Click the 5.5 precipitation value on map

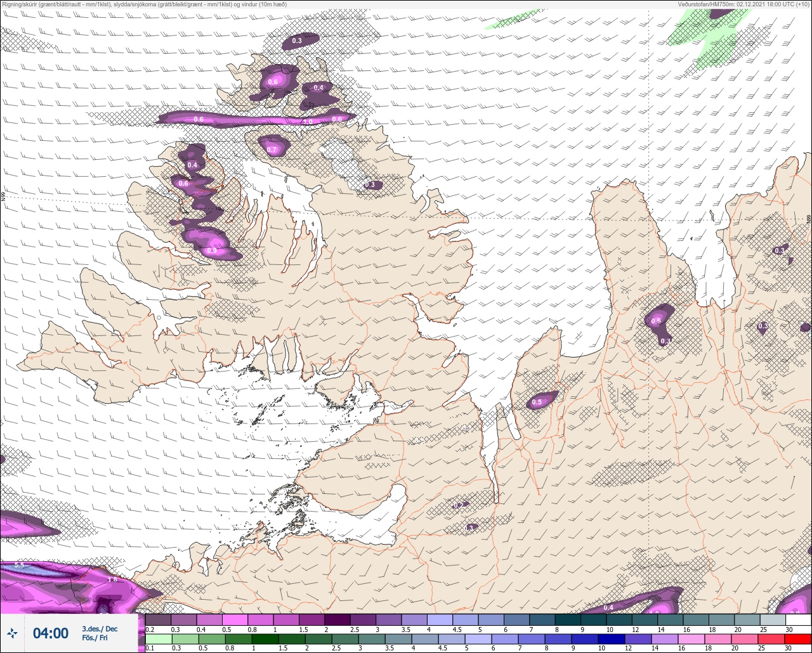click(x=19, y=565)
